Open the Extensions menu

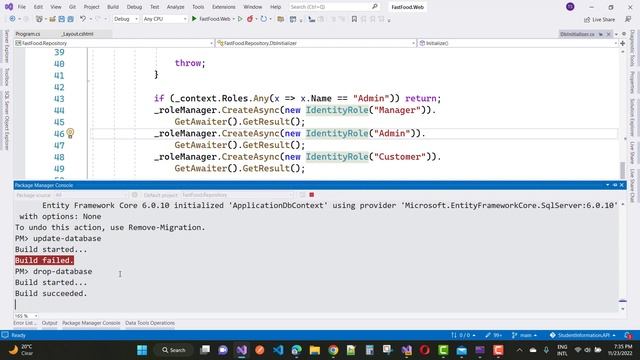point(224,7)
